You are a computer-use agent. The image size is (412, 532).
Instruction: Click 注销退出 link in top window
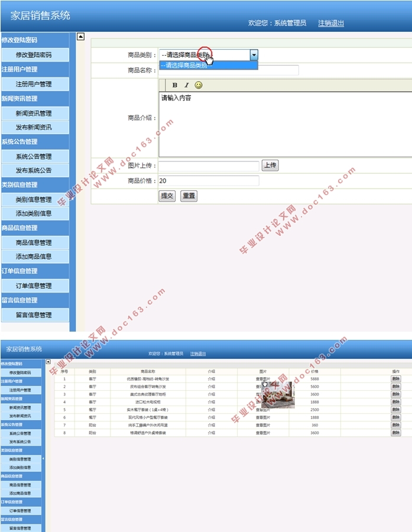[331, 23]
